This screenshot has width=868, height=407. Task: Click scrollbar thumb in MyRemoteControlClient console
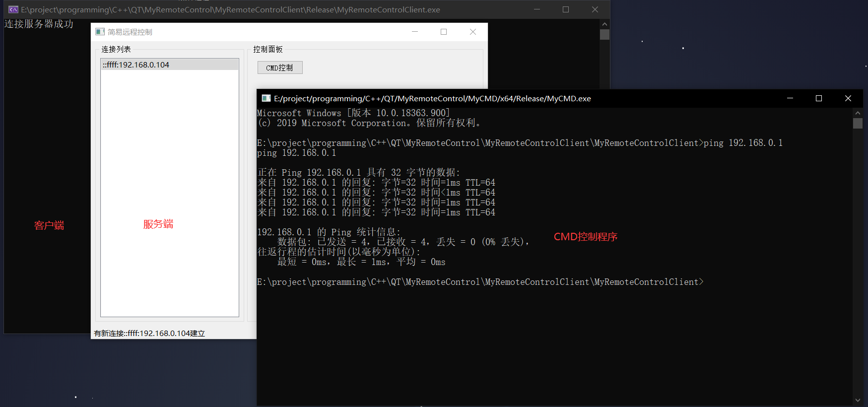pyautogui.click(x=604, y=34)
